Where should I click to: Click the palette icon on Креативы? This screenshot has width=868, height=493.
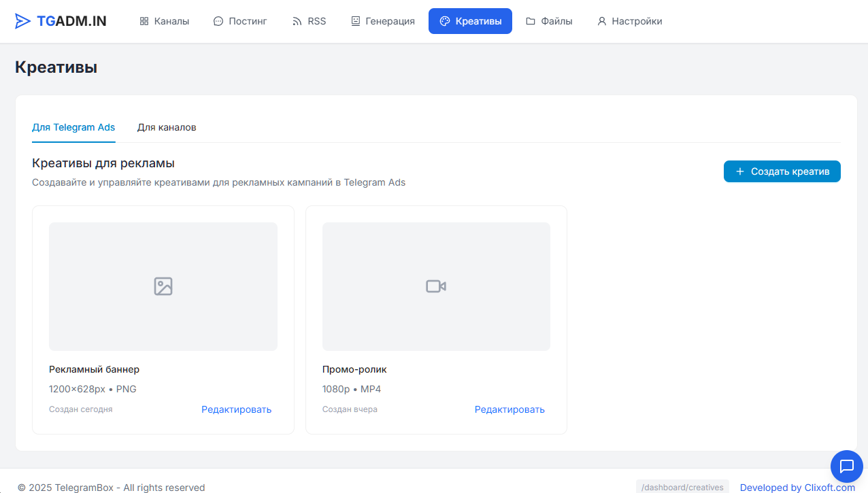(x=445, y=21)
